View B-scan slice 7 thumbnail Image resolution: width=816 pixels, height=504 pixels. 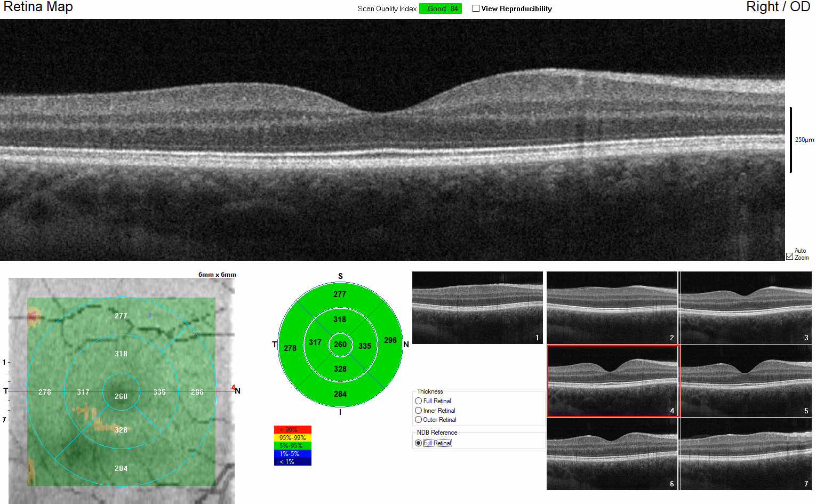click(746, 454)
